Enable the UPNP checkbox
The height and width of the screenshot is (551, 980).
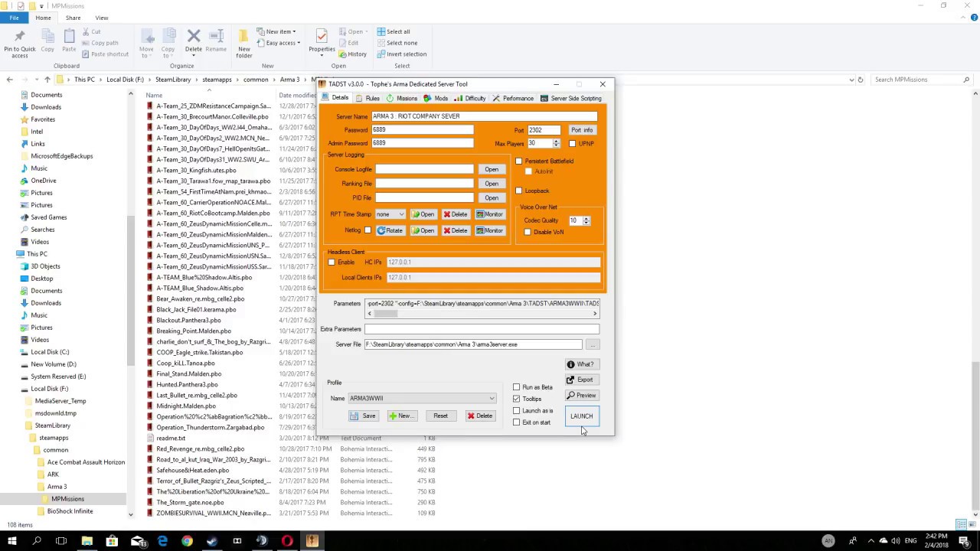[x=573, y=144]
